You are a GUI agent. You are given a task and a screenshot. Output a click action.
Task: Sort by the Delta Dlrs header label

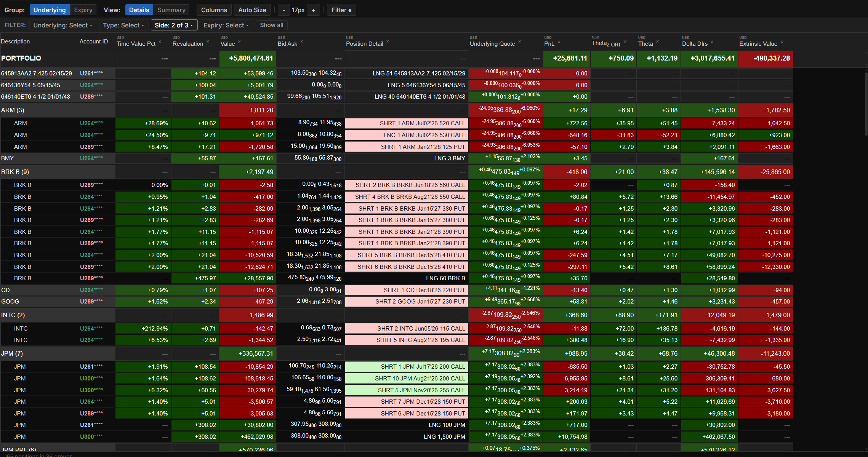[x=695, y=44]
